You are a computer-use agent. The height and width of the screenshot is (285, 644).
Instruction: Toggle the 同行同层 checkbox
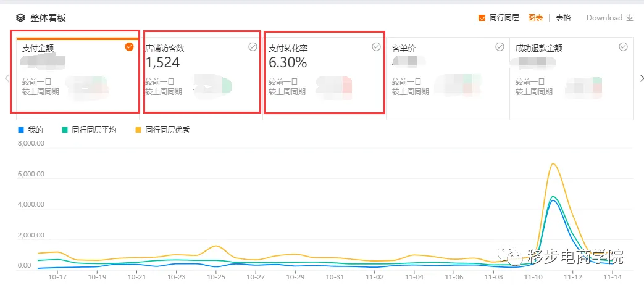tap(482, 18)
